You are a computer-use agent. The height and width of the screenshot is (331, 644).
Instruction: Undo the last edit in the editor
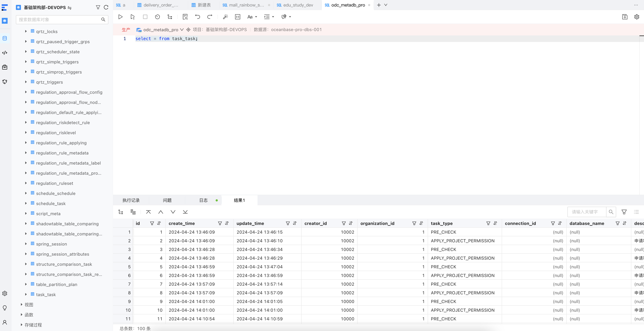click(x=197, y=17)
